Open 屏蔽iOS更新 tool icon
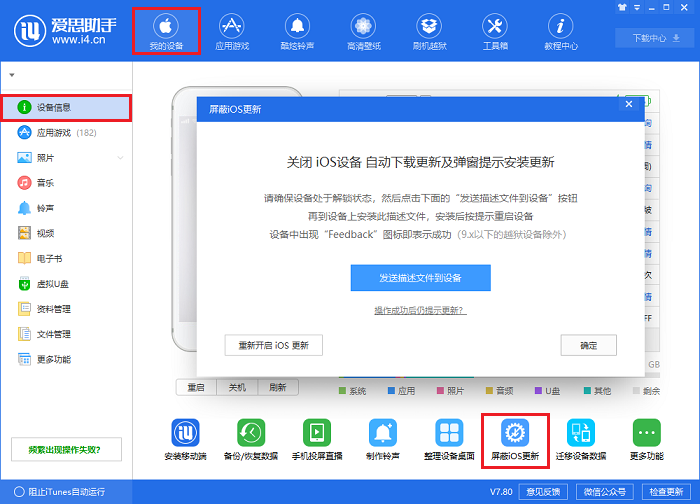 (515, 440)
